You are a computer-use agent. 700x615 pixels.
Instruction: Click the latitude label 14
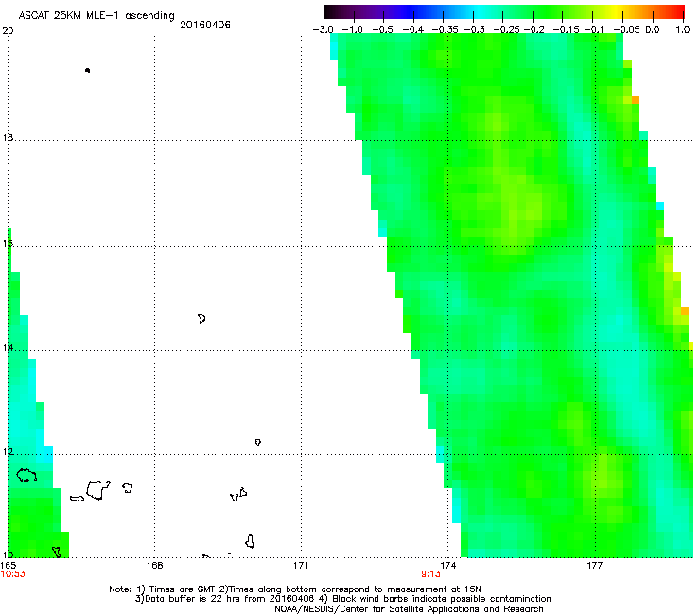pos(8,348)
